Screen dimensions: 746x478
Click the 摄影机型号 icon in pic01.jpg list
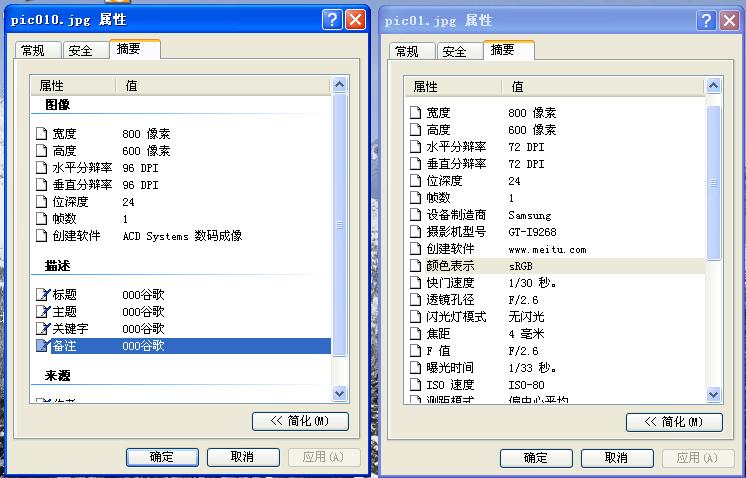pos(416,232)
